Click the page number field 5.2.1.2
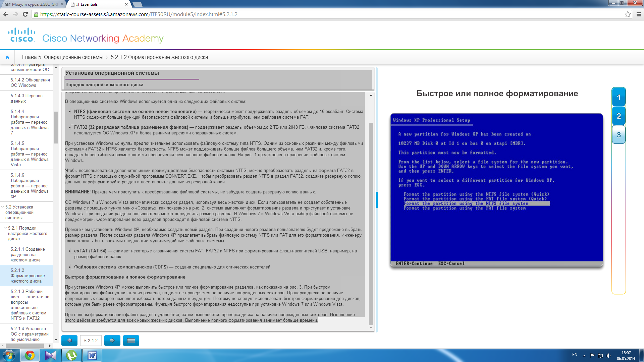Screen dimensions: 644x362 pos(91,341)
